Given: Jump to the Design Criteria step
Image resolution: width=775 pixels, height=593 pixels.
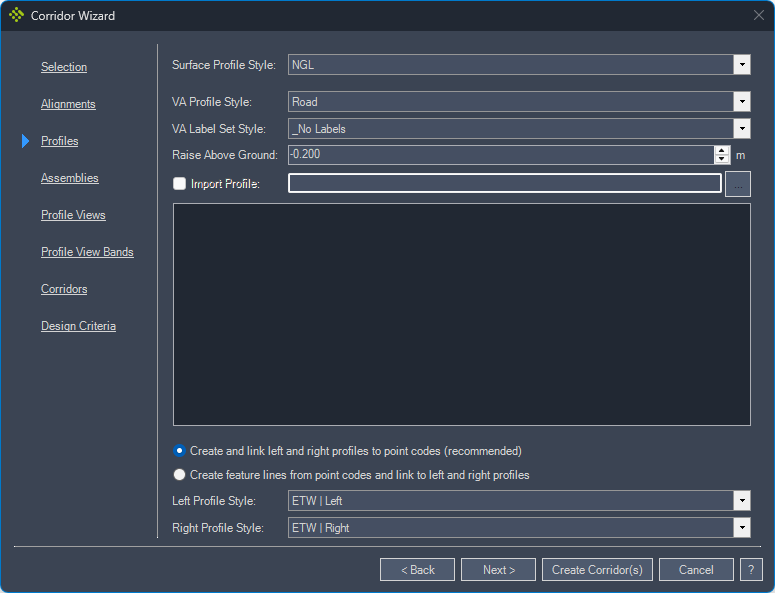Looking at the screenshot, I should [79, 326].
